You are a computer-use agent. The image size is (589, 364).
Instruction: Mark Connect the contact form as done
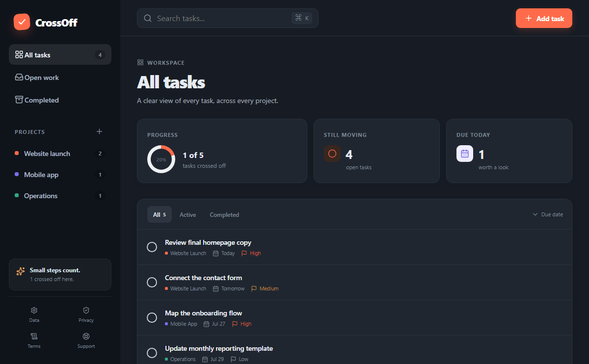tap(152, 282)
